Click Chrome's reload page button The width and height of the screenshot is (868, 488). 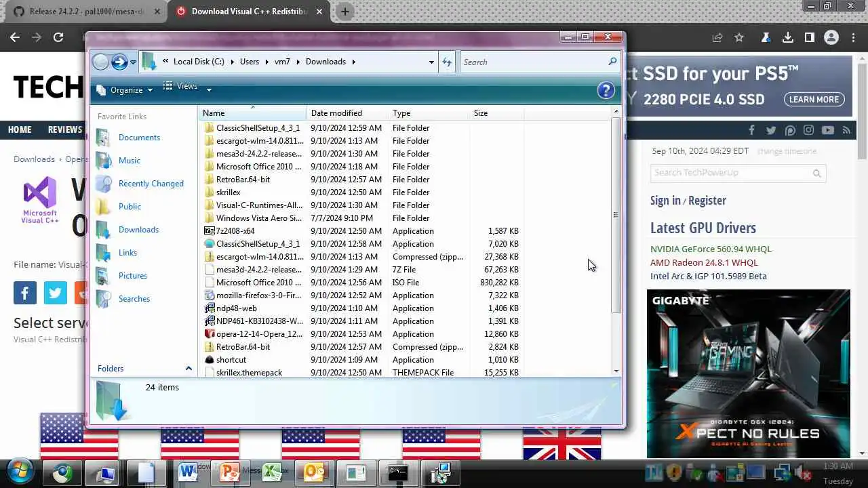(58, 38)
